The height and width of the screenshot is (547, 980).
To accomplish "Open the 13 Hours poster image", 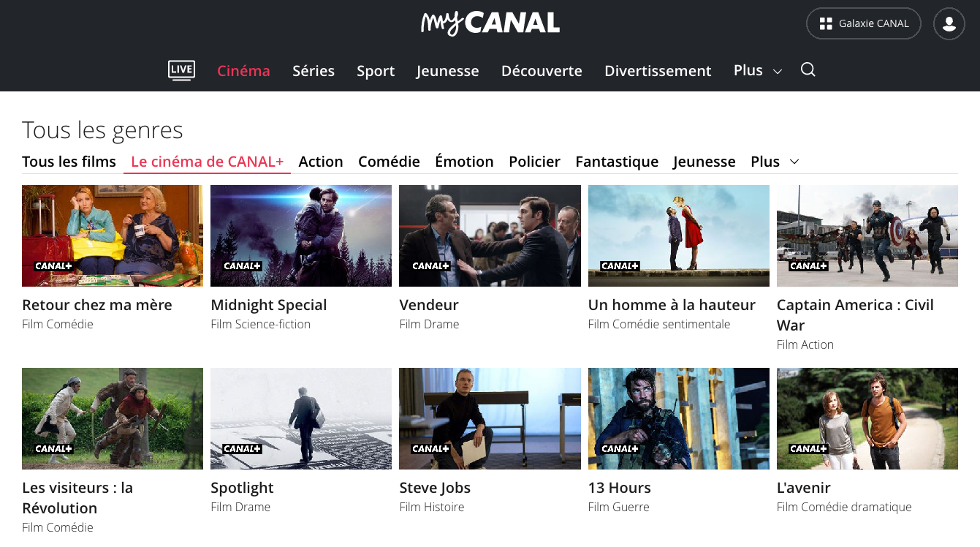I will (679, 418).
